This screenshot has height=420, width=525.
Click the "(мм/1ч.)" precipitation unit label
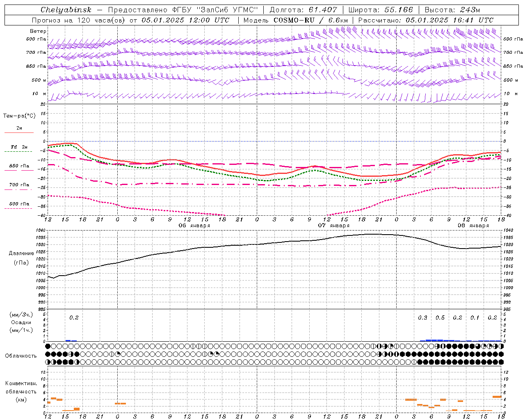[22, 330]
